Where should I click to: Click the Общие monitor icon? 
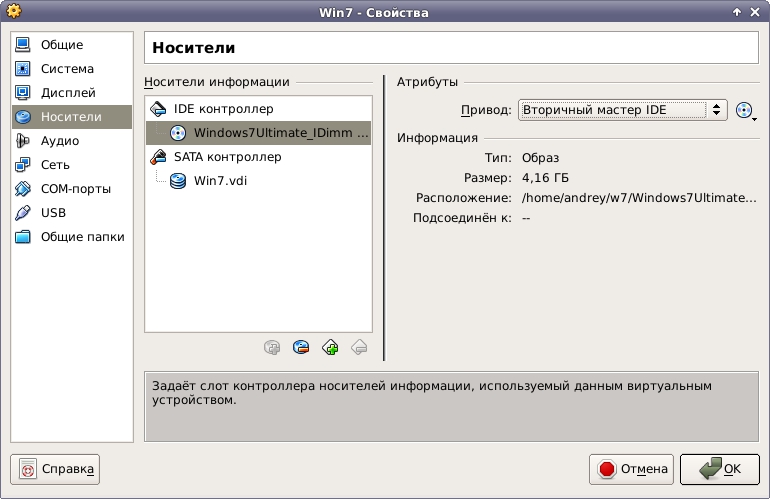[23, 45]
